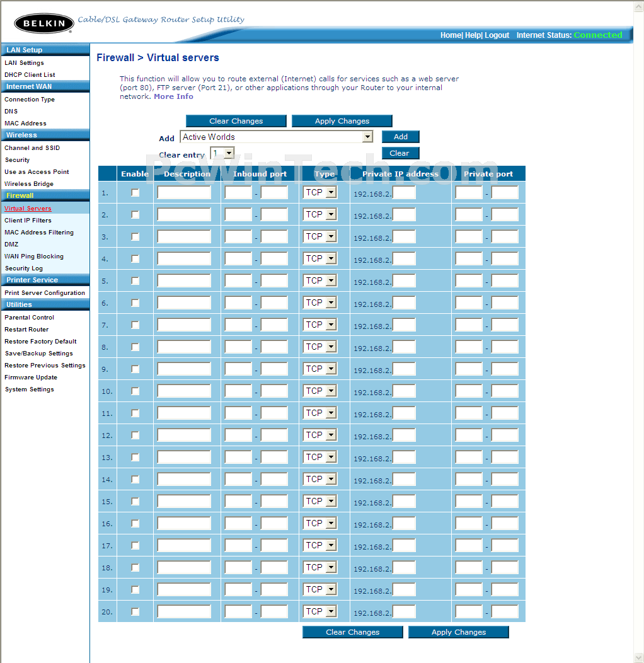Open the TCP dropdown in row 14
644x663 pixels.
pyautogui.click(x=320, y=479)
